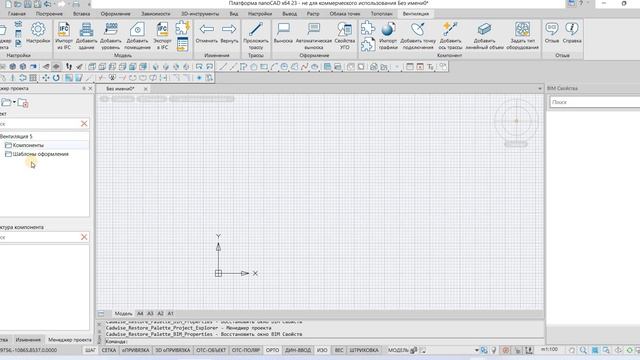Open folder icon dropdown arrow
Screen dimensions: 640x360
(14, 102)
